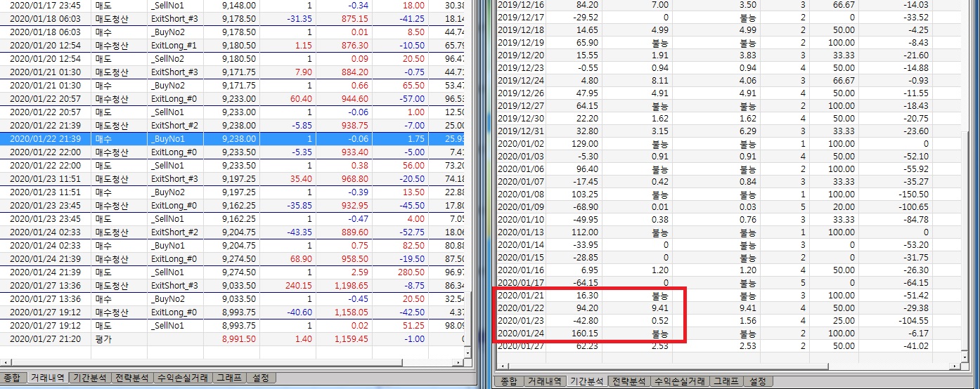Image resolution: width=980 pixels, height=389 pixels.
Task: Open 설정 tab in the right panel
Action: pos(757,381)
